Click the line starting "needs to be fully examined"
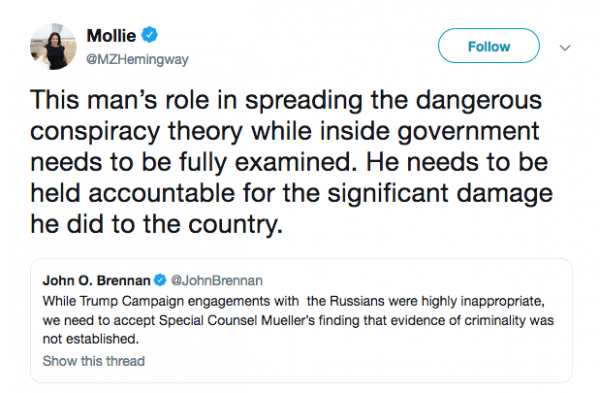Image resolution: width=600 pixels, height=393 pixels. (289, 162)
